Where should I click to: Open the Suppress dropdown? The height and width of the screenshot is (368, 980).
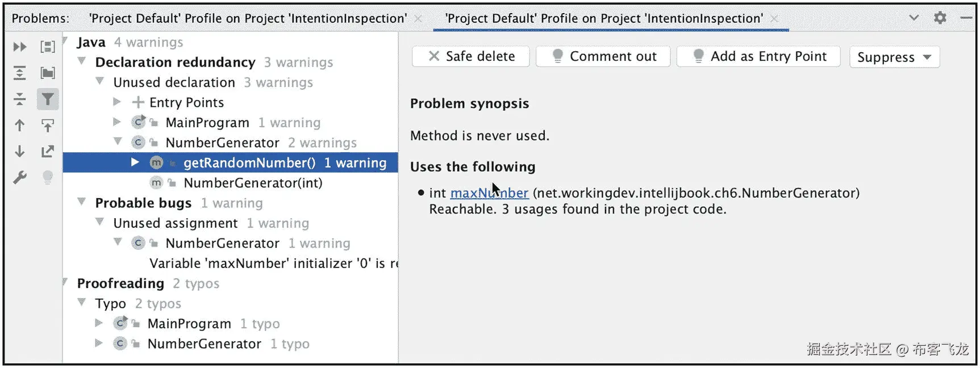(894, 57)
